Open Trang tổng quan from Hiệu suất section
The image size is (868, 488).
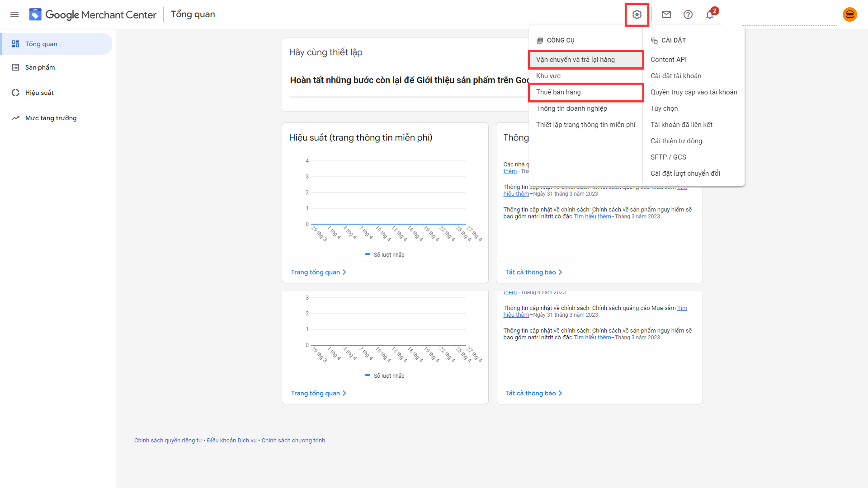[x=318, y=272]
